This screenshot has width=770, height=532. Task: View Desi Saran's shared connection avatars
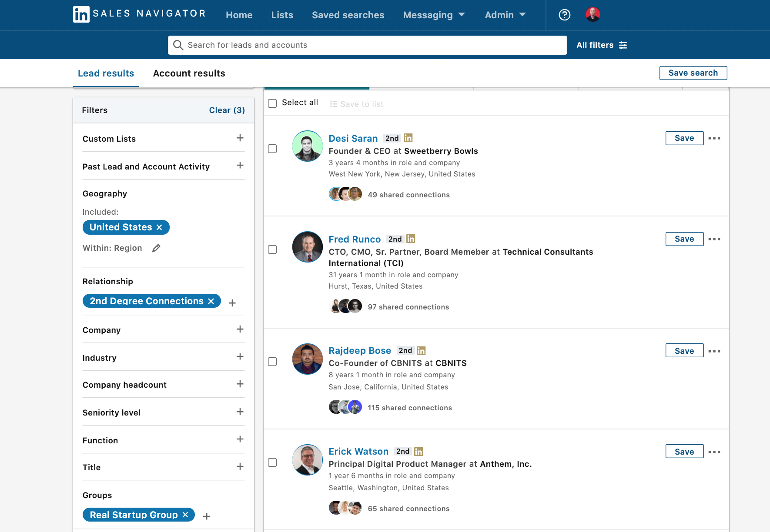click(345, 194)
